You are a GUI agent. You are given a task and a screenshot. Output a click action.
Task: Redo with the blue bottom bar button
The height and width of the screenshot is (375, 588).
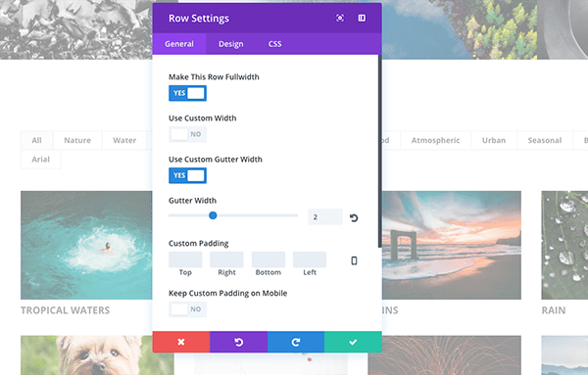tap(296, 342)
